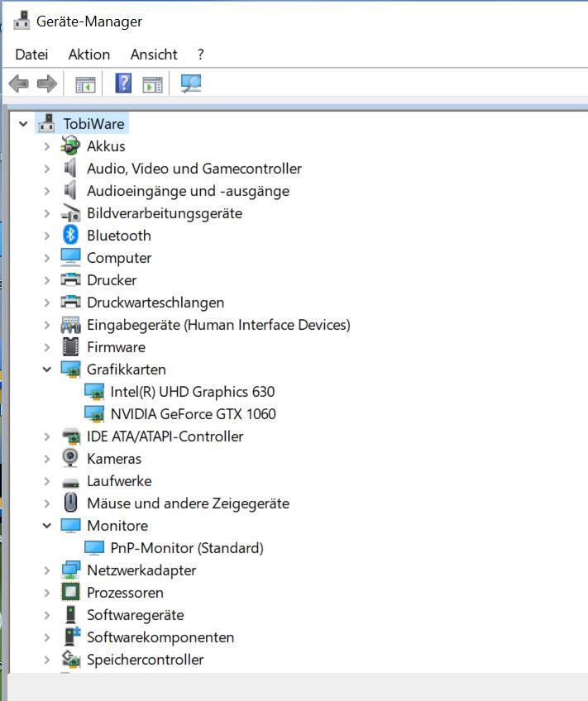Click the Speichercontroller icon
Viewport: 588px width, 701px height.
[70, 659]
